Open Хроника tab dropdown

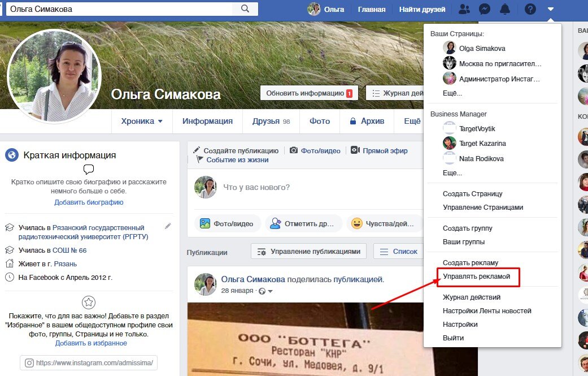pos(142,121)
